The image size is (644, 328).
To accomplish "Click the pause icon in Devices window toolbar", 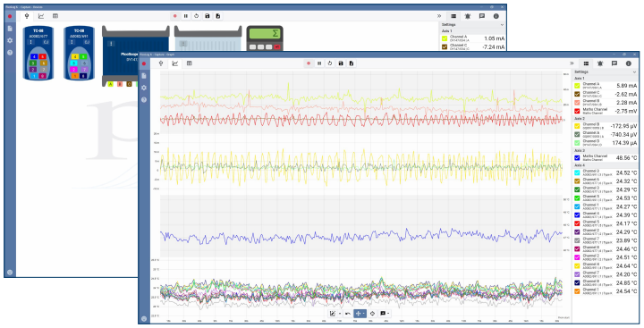I will (x=186, y=16).
